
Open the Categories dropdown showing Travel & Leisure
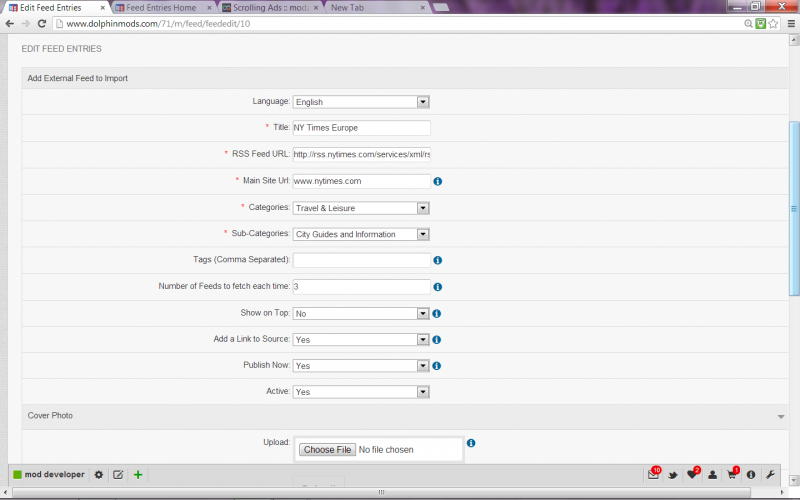click(x=361, y=208)
